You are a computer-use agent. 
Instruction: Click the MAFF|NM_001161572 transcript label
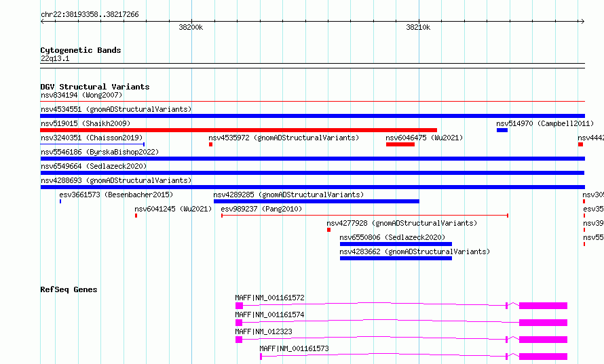269,298
